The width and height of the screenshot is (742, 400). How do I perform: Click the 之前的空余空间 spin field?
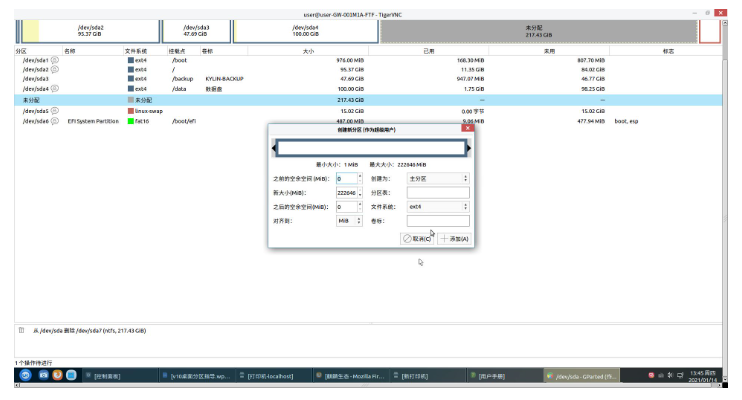(346, 178)
